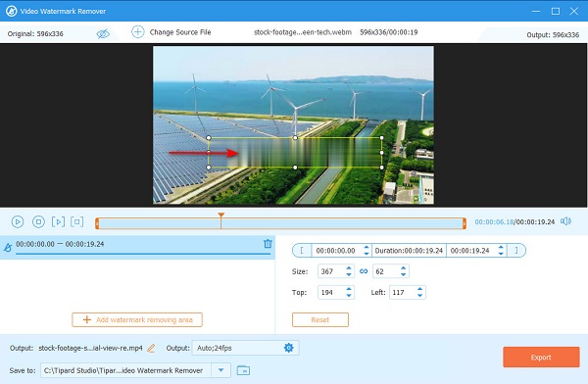The width and height of the screenshot is (588, 384).
Task: Click the end time 00:00:19.24 field
Action: click(x=470, y=251)
